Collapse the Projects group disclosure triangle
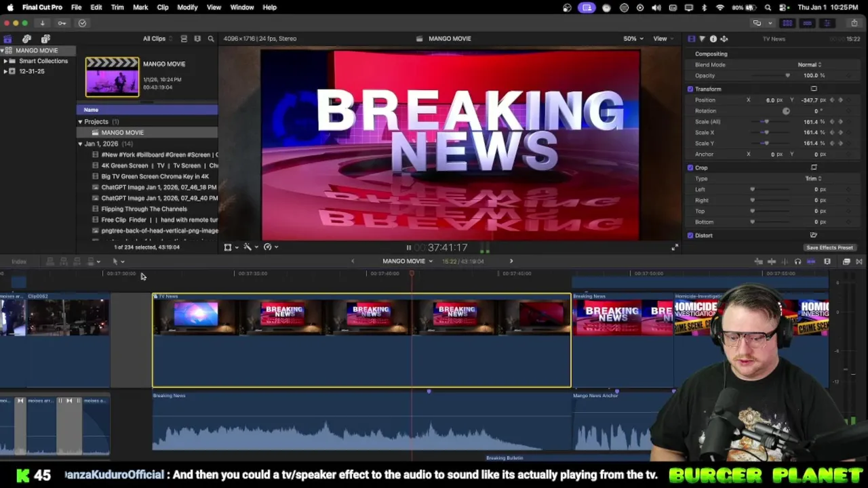The image size is (868, 488). point(80,122)
